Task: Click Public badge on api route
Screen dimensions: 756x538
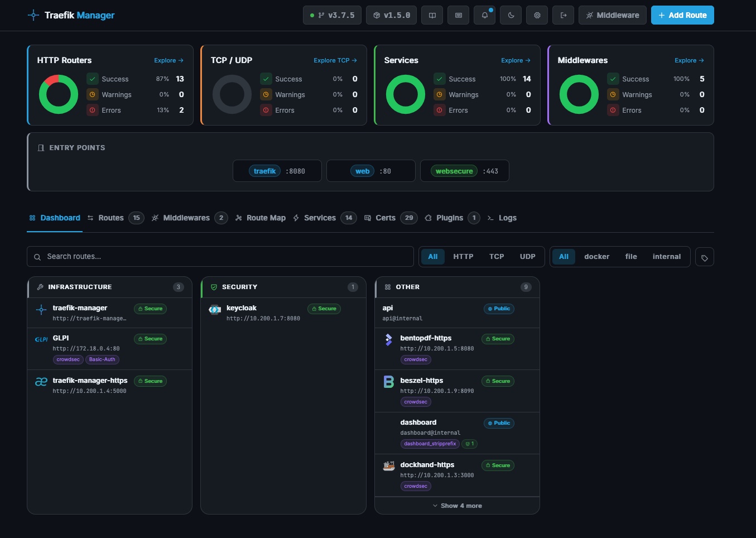Action: point(499,309)
